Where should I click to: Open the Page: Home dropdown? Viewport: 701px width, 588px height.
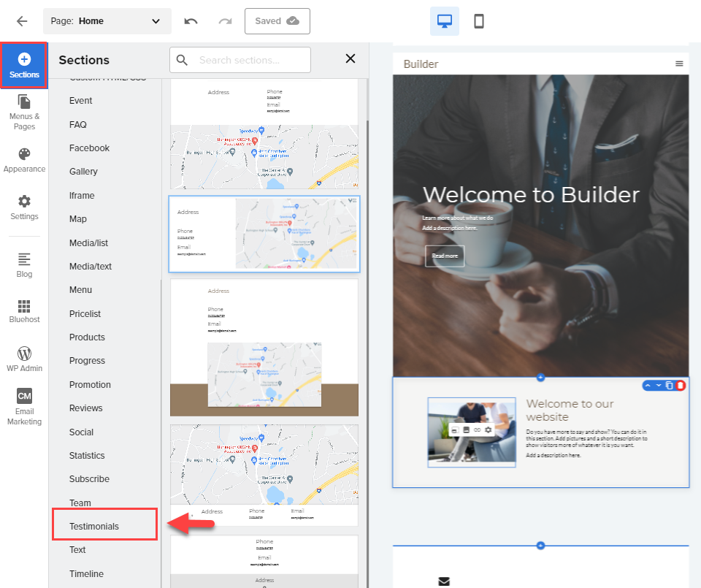pyautogui.click(x=107, y=21)
